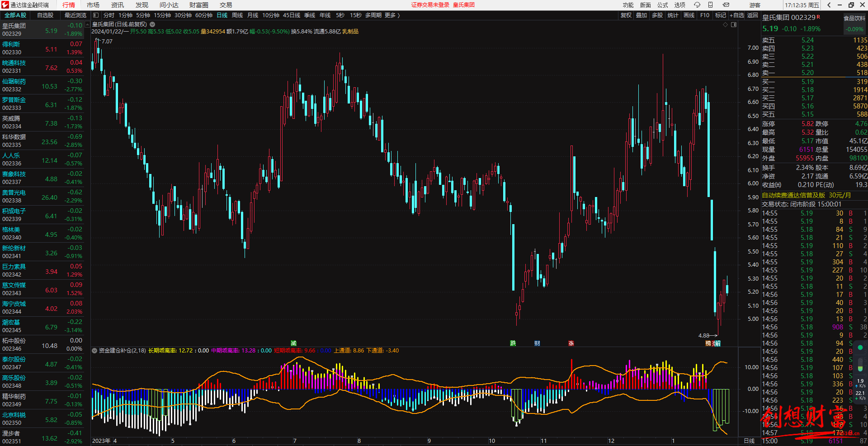Image resolution: width=868 pixels, height=446 pixels.
Task: Click the 通达信 app logo icon
Action: [x=5, y=5]
